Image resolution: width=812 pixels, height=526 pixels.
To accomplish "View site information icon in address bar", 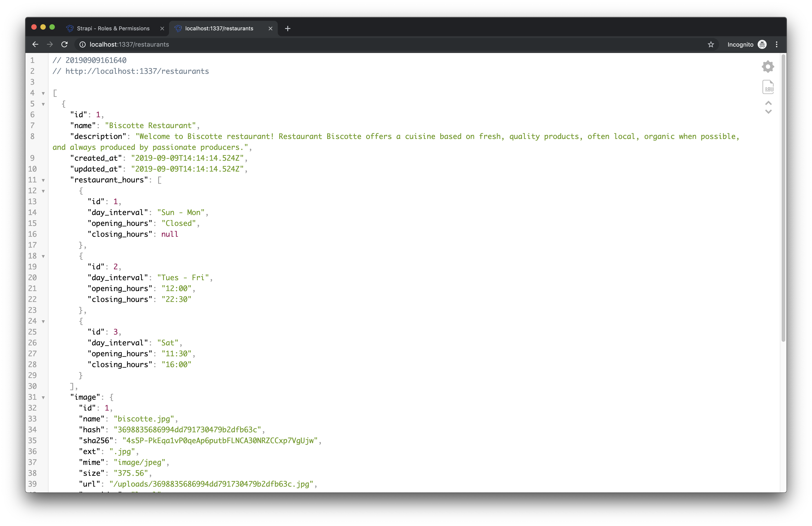I will point(82,44).
